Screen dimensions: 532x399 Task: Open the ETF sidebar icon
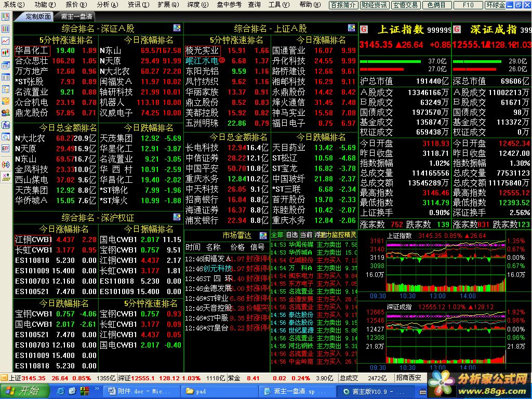5,148
